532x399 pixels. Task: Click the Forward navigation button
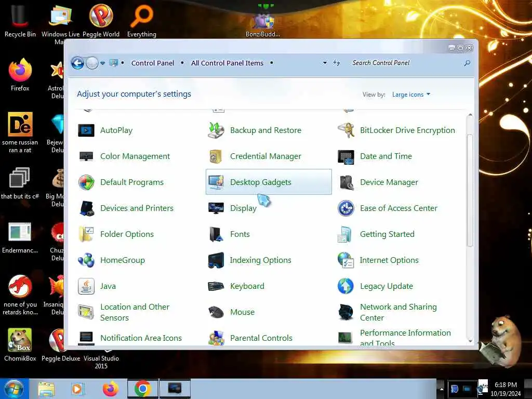click(92, 63)
